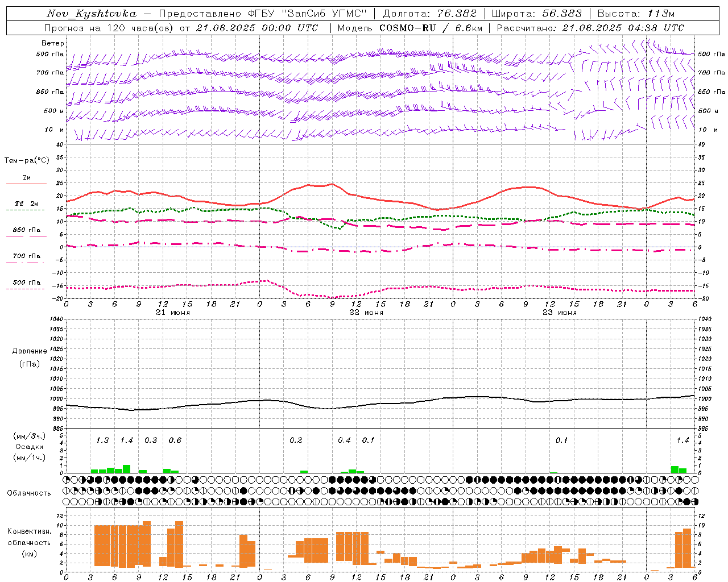Click the Широта: 56.383 value
The height and width of the screenshot is (582, 728).
536,14
